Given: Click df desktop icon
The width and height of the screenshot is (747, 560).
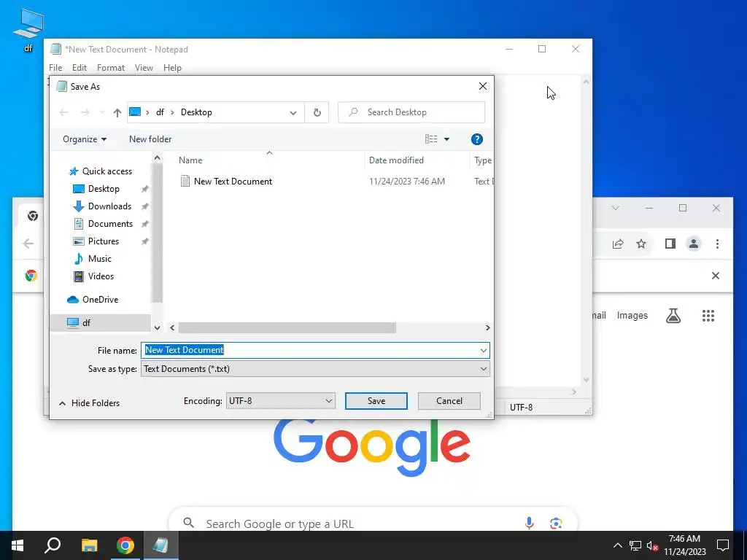Looking at the screenshot, I should click(x=28, y=29).
